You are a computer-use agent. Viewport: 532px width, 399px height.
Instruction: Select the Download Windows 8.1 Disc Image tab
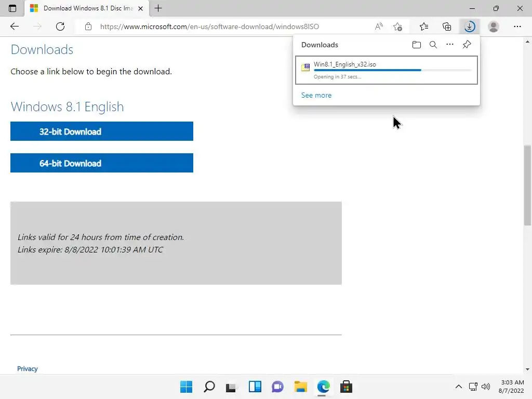pyautogui.click(x=87, y=8)
